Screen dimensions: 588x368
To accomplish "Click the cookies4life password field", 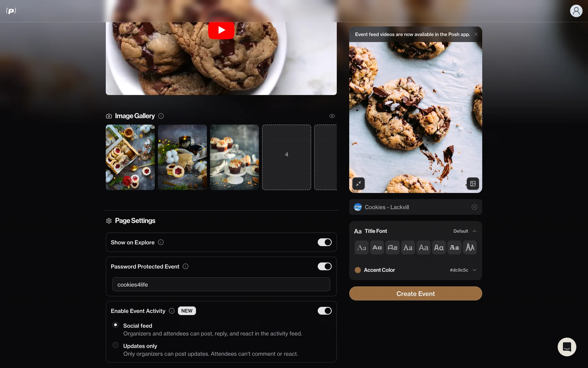I will coord(221,285).
